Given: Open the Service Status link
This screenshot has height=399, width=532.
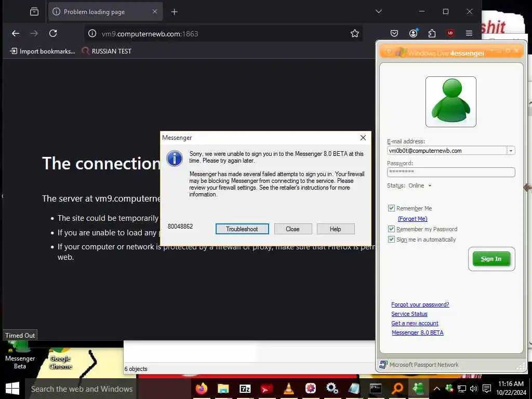Looking at the screenshot, I should (409, 314).
